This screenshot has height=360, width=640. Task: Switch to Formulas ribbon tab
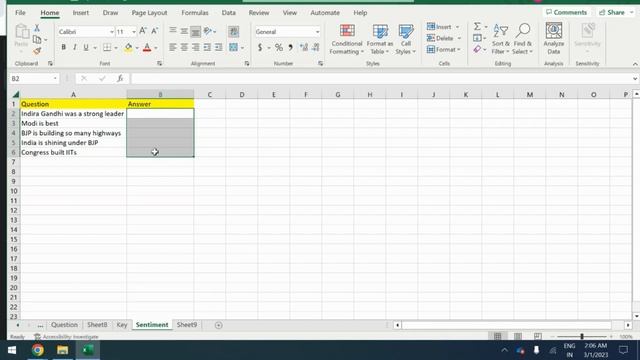point(195,13)
